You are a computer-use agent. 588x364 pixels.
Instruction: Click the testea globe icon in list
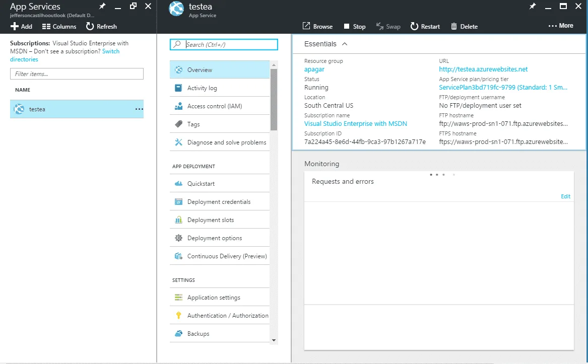[19, 109]
